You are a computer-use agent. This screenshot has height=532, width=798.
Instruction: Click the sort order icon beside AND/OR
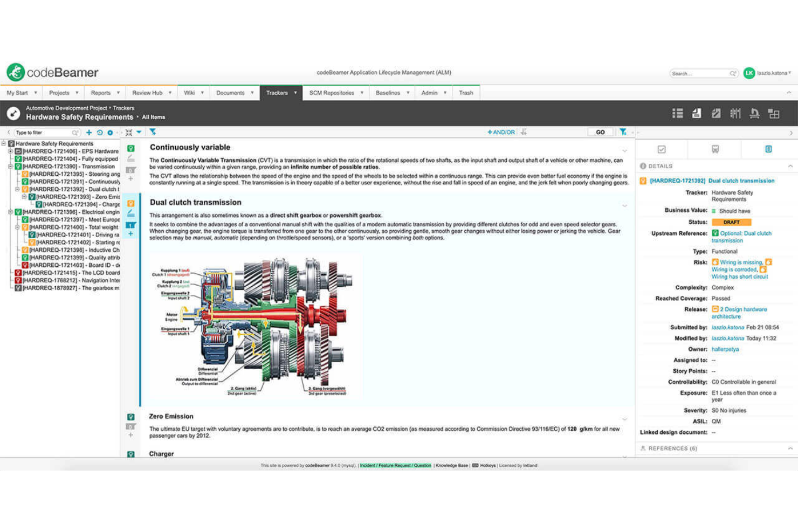point(524,132)
